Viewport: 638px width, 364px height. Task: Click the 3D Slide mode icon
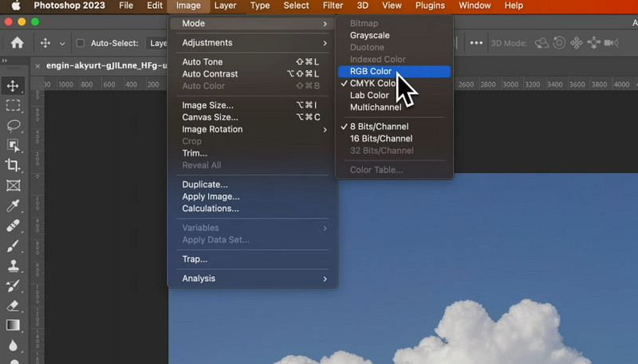(x=593, y=43)
